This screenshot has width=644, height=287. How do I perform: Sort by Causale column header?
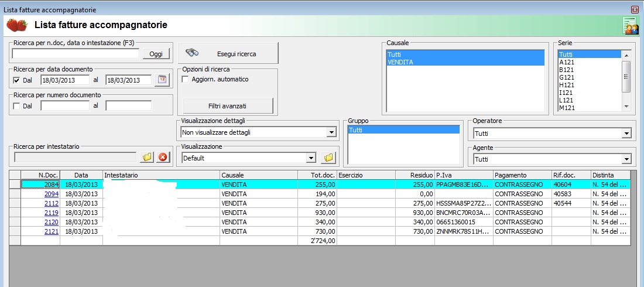(x=259, y=175)
